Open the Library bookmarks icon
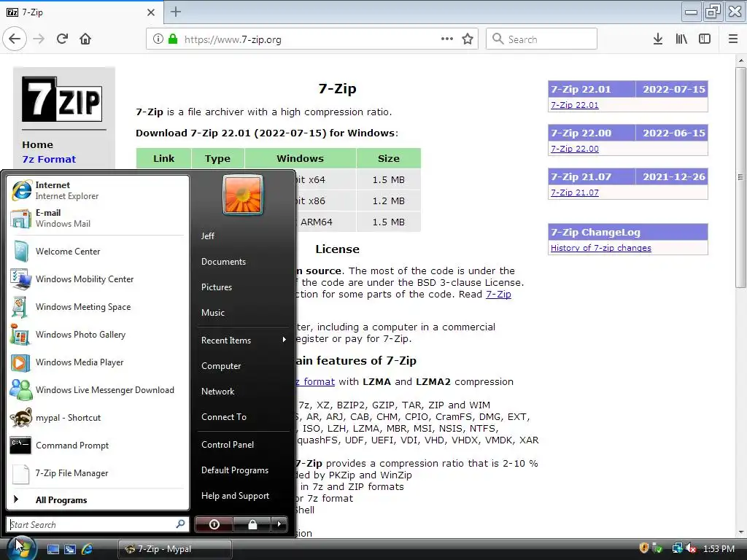 681,39
